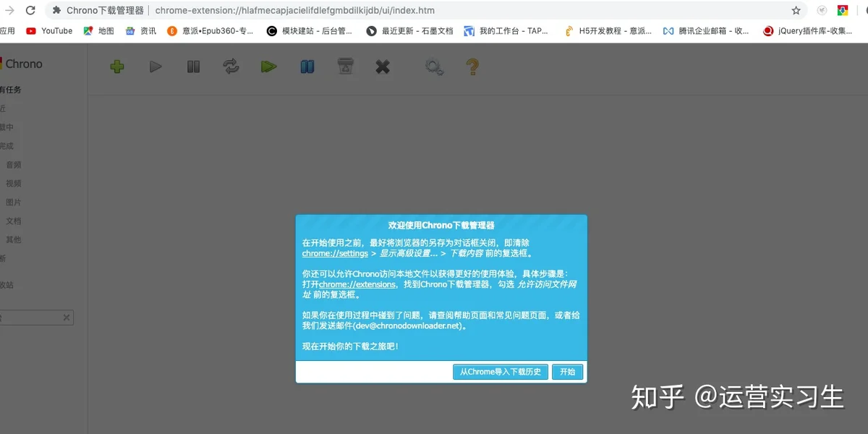Open the 腾讯企业邮箱 bookmark
The height and width of the screenshot is (434, 868).
click(x=707, y=31)
